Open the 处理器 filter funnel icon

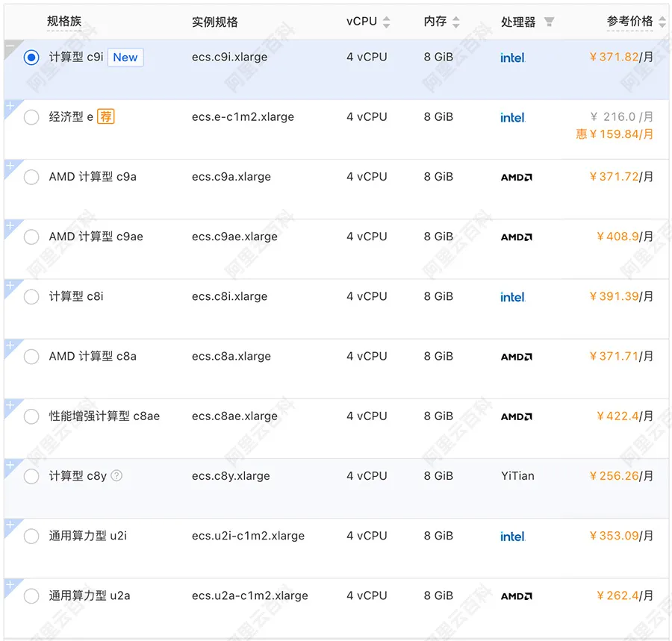point(549,22)
